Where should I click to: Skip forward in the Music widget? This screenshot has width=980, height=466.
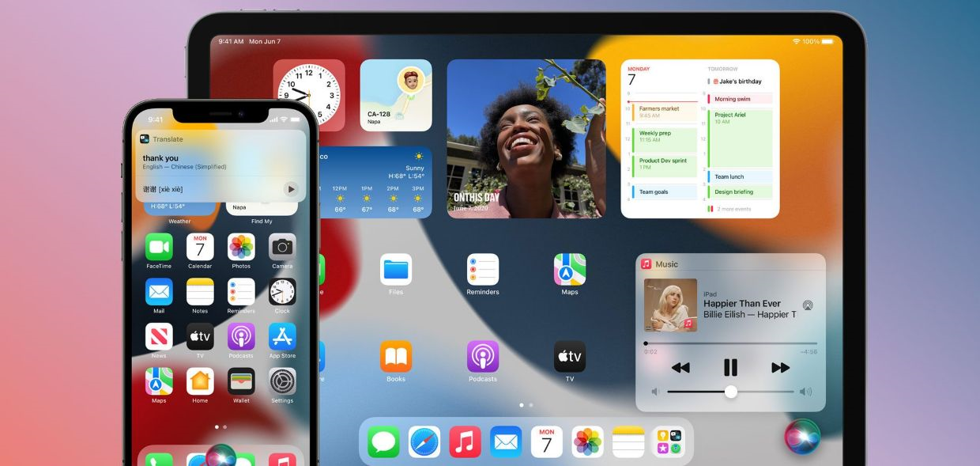781,367
